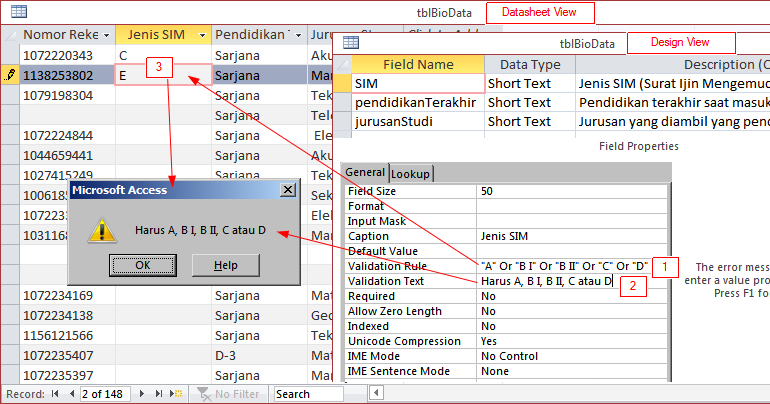Viewport: 770px width, 404px height.
Task: Create a new blank record
Action: click(177, 394)
